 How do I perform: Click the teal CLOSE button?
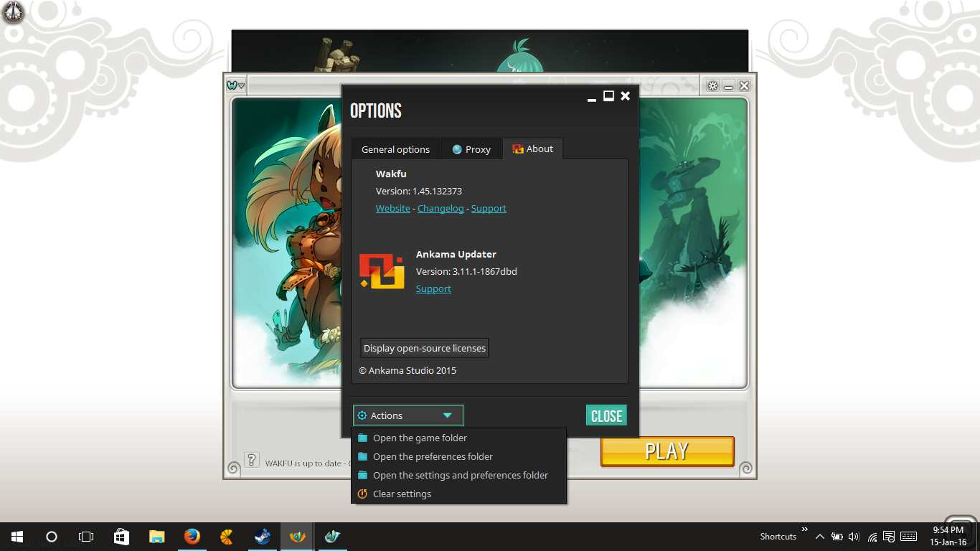tap(606, 415)
